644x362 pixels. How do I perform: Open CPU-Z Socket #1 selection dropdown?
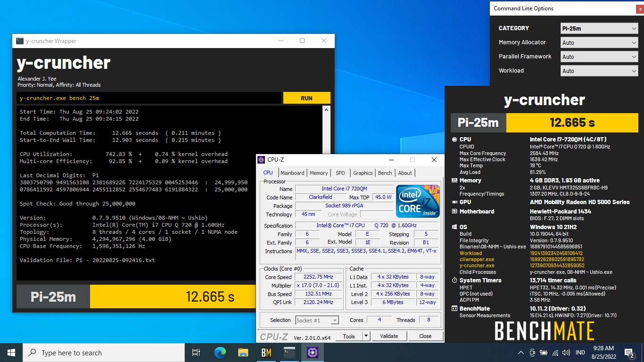pyautogui.click(x=317, y=320)
